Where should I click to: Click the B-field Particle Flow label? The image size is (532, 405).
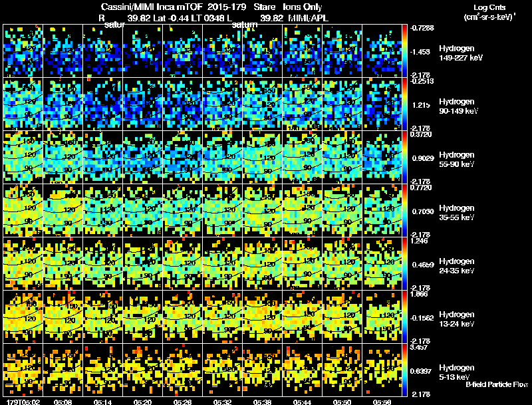tap(497, 384)
